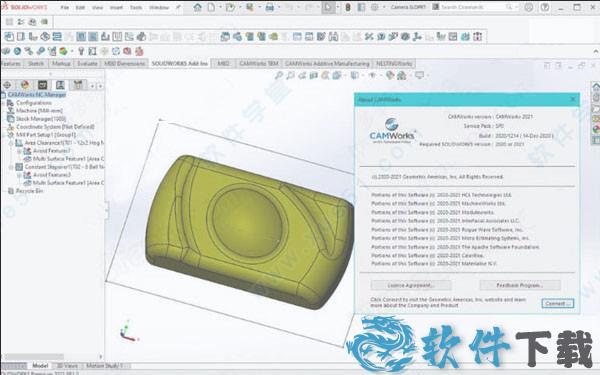Open the Insert menu

(116, 7)
